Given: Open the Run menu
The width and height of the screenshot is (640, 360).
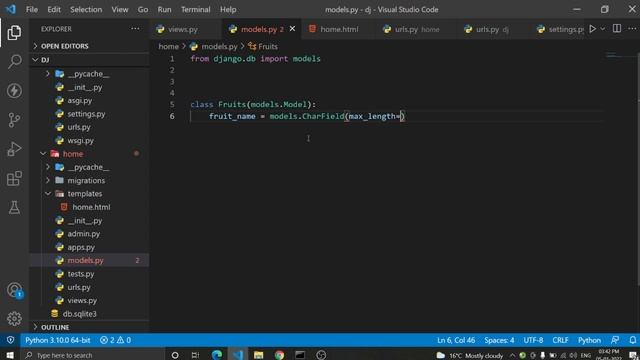Looking at the screenshot, I should coord(164,9).
